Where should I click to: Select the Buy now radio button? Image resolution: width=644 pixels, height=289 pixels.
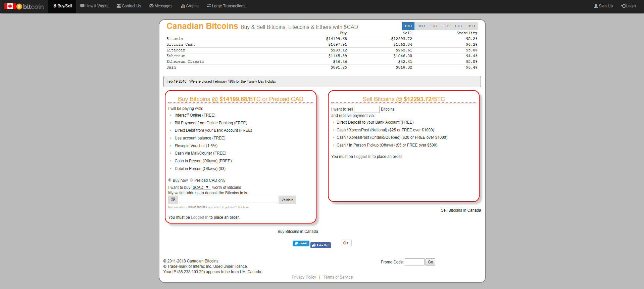pos(170,180)
